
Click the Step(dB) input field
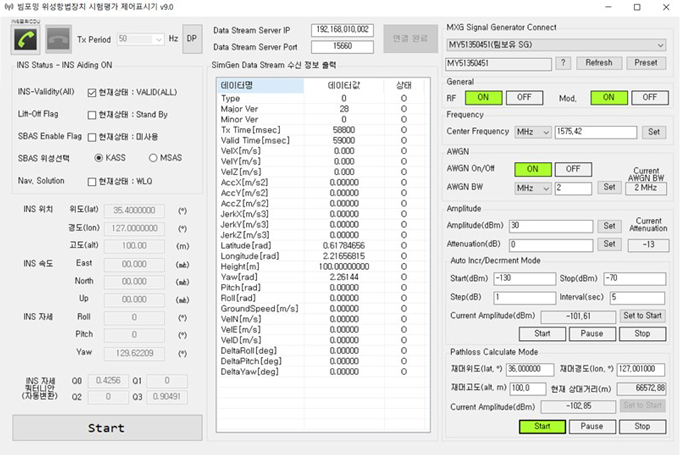coord(525,298)
